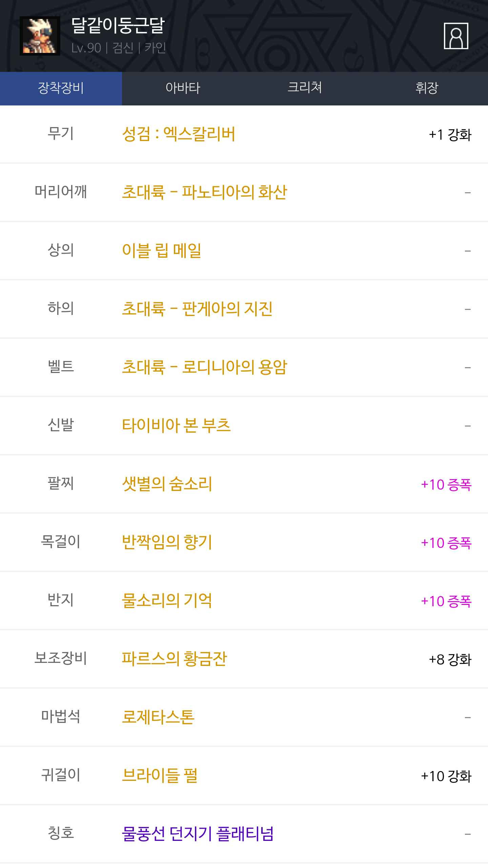Open shoes item 타이비아 본 부츠
The width and height of the screenshot is (488, 868).
tap(176, 426)
